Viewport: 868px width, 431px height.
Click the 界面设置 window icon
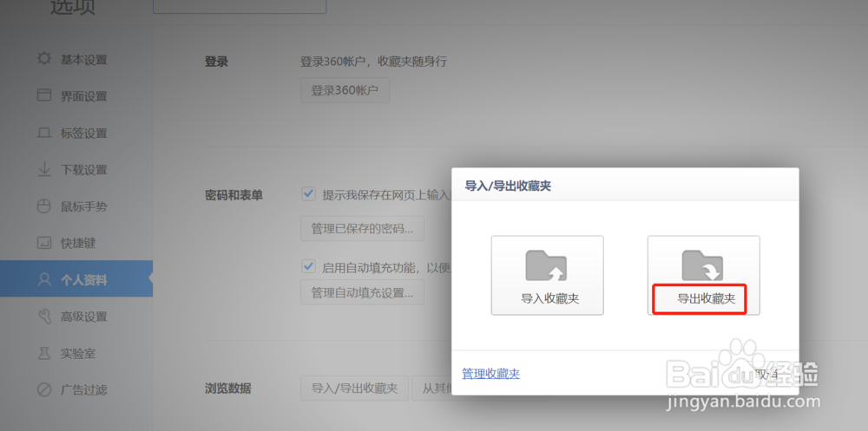43,95
